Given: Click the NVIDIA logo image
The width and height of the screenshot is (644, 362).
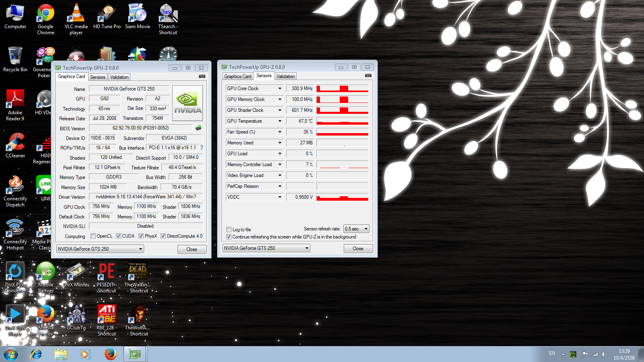Looking at the screenshot, I should point(188,103).
